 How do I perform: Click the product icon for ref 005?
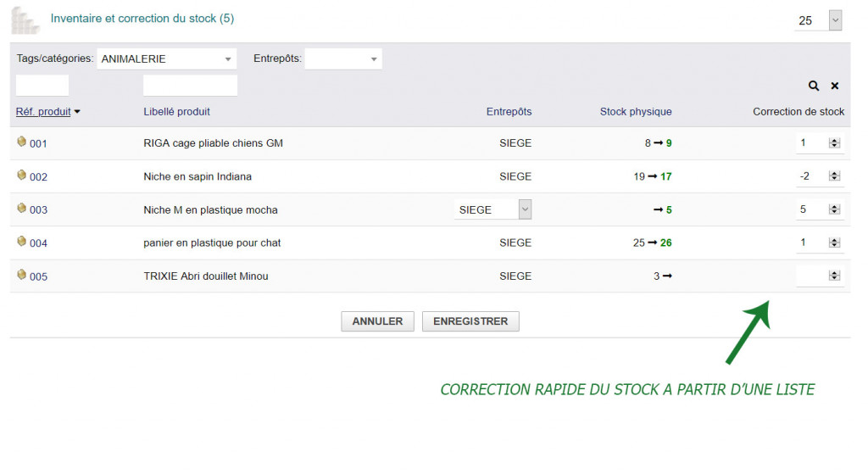(x=22, y=274)
